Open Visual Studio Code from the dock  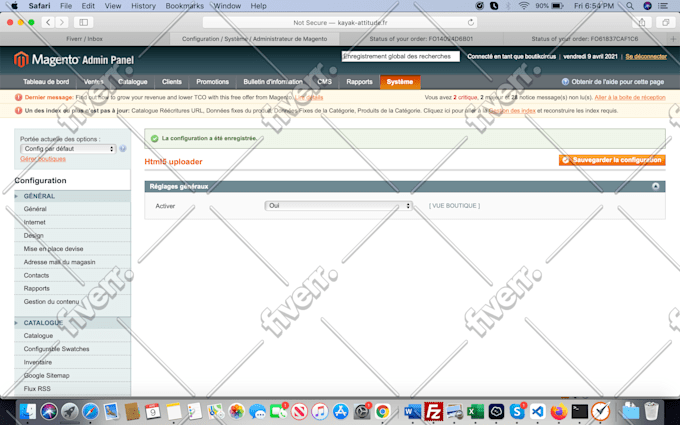pos(538,411)
